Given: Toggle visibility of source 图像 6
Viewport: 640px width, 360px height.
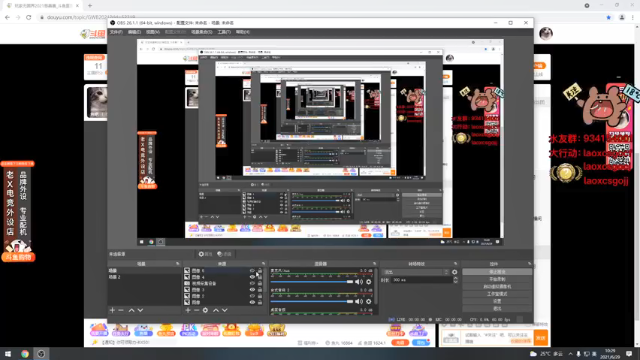Looking at the screenshot, I should tap(252, 271).
